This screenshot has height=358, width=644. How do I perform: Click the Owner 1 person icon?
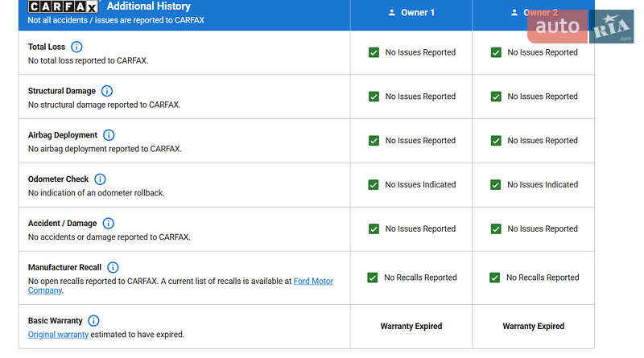[x=392, y=13]
